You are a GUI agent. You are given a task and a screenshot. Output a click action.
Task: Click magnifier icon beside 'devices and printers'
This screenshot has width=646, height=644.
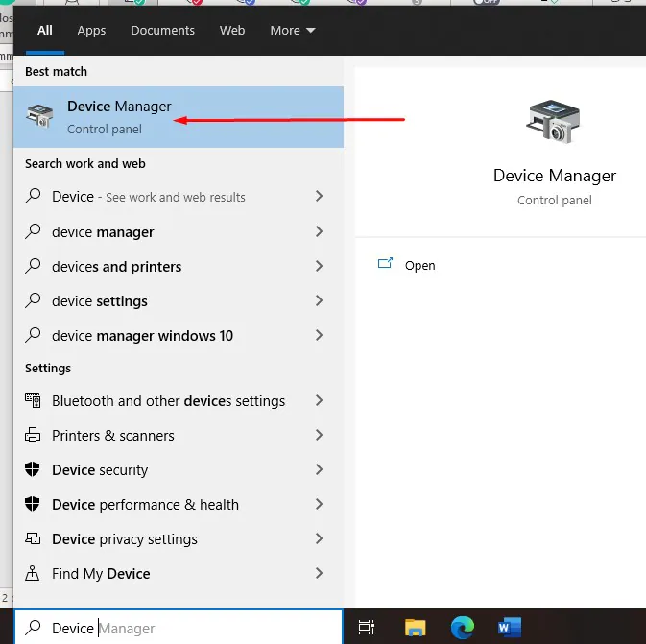[x=33, y=266]
